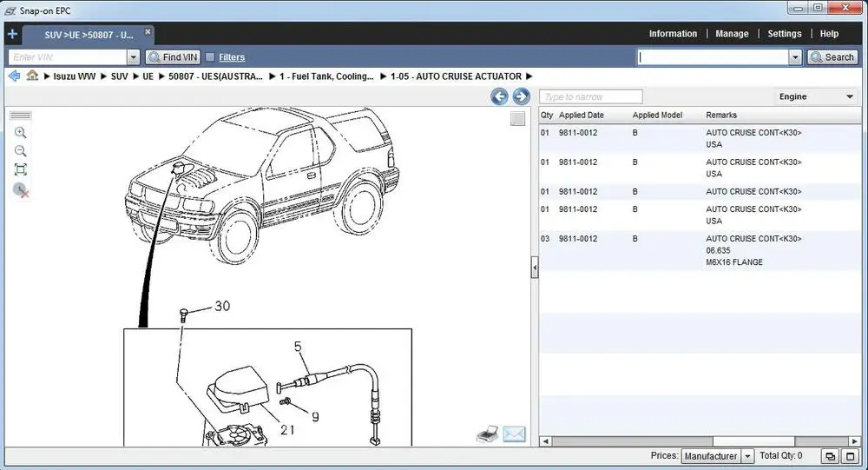
Task: Open the Filters link
Action: [232, 57]
